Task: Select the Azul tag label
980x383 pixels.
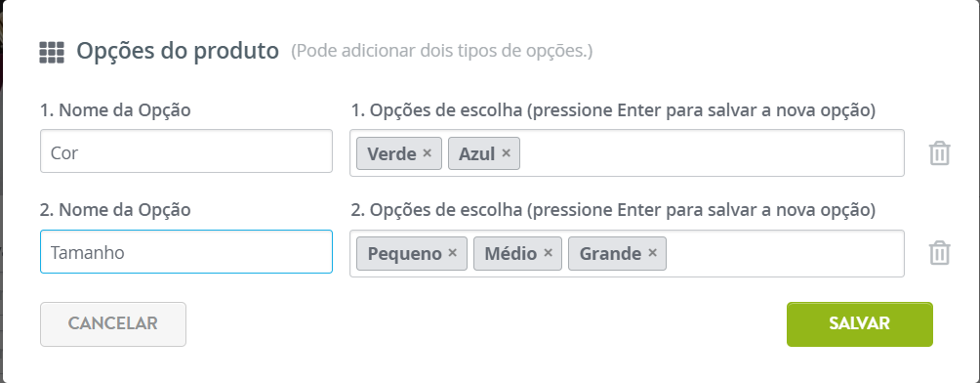Action: (477, 153)
